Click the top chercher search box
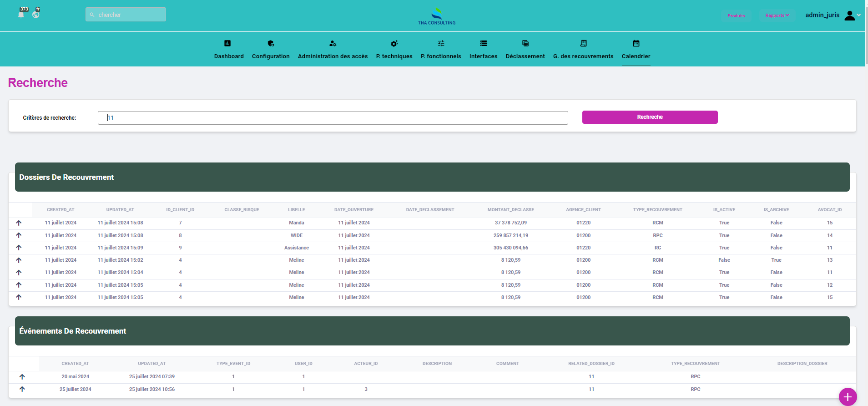 (126, 15)
